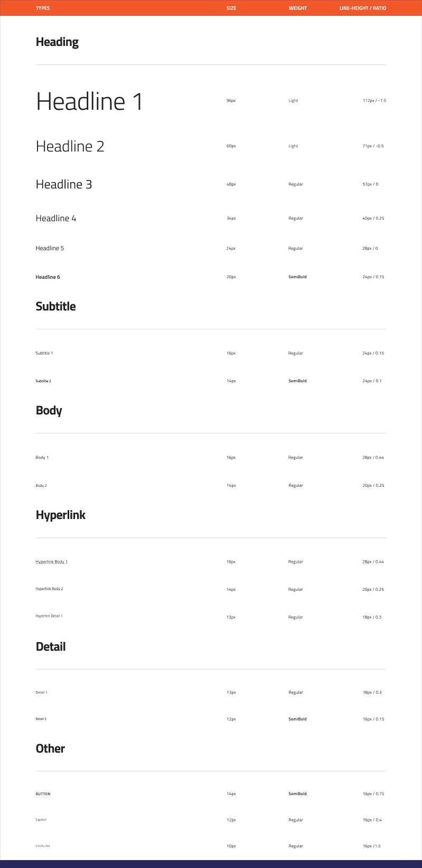Image resolution: width=422 pixels, height=868 pixels.
Task: Click the BUTTON style sample
Action: click(x=43, y=794)
